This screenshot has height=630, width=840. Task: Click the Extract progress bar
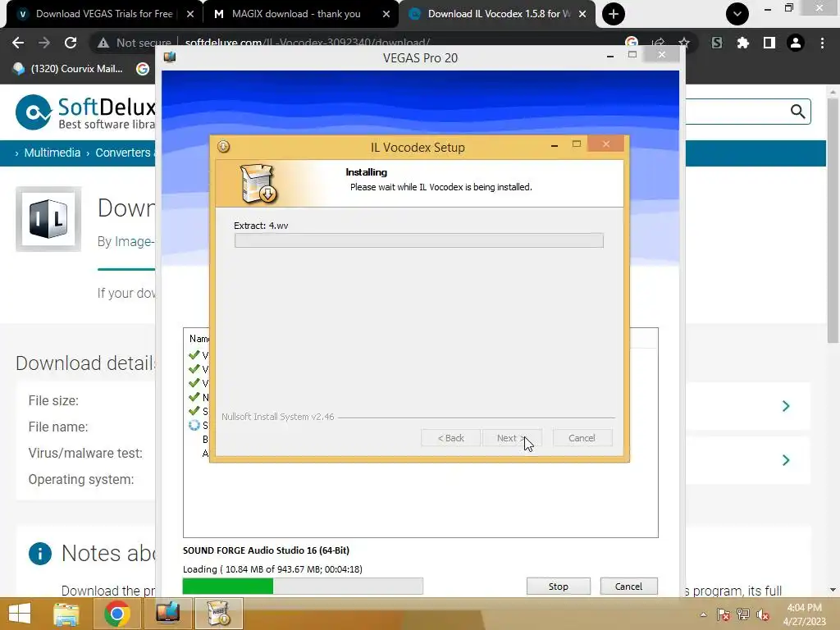[x=419, y=240]
